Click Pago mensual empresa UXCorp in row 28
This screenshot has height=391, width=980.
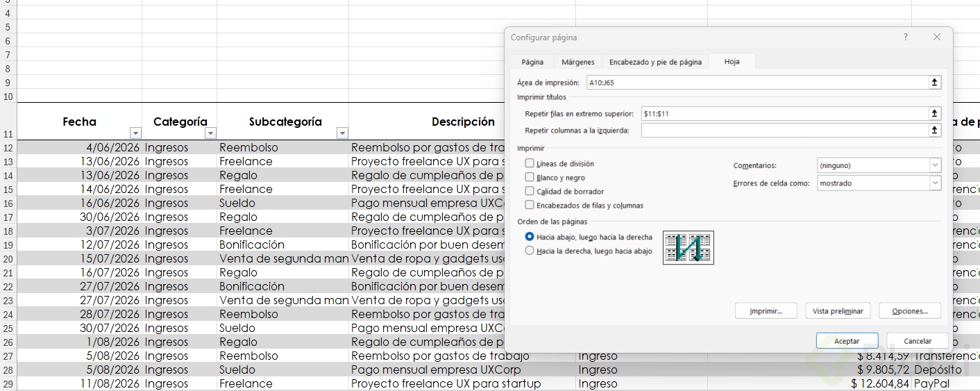(x=463, y=369)
